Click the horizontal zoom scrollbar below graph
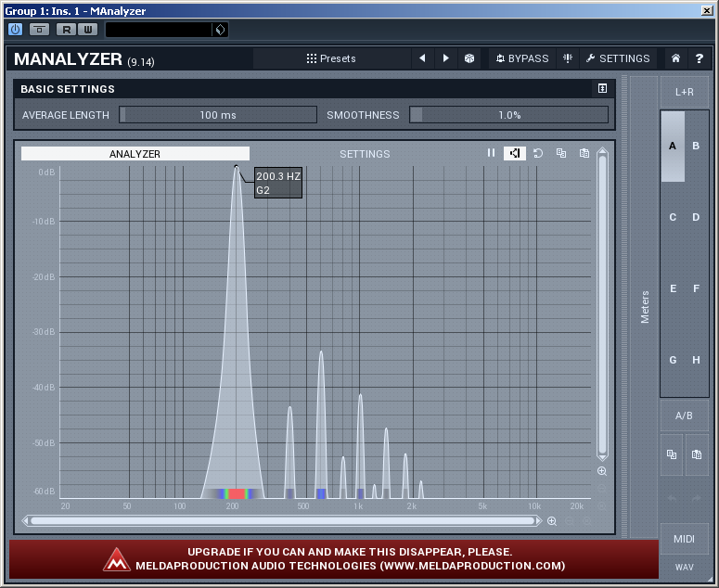 point(282,521)
